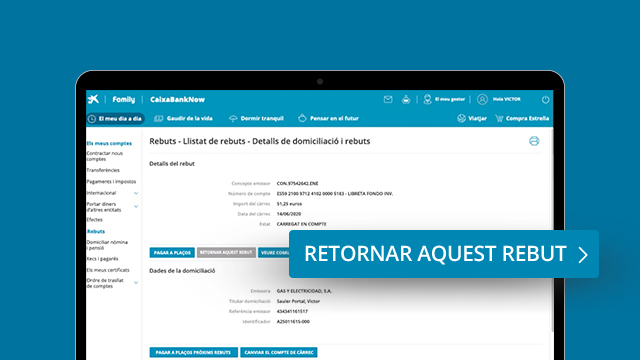Screen dimensions: 640x360
Task: Click the CARREGAT EN COMPTE status
Action: click(x=301, y=224)
